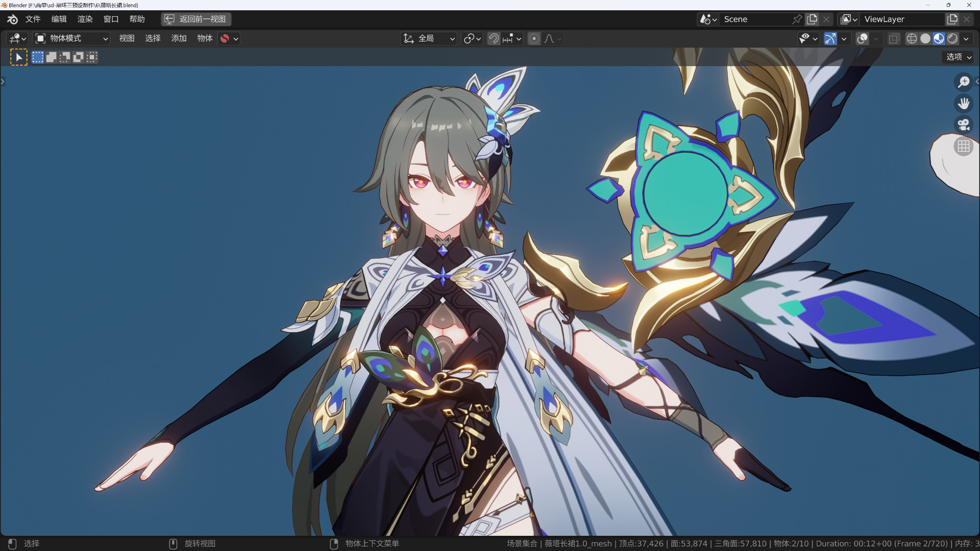Click the zoom view magnifier icon
The image size is (980, 551).
pyautogui.click(x=963, y=82)
